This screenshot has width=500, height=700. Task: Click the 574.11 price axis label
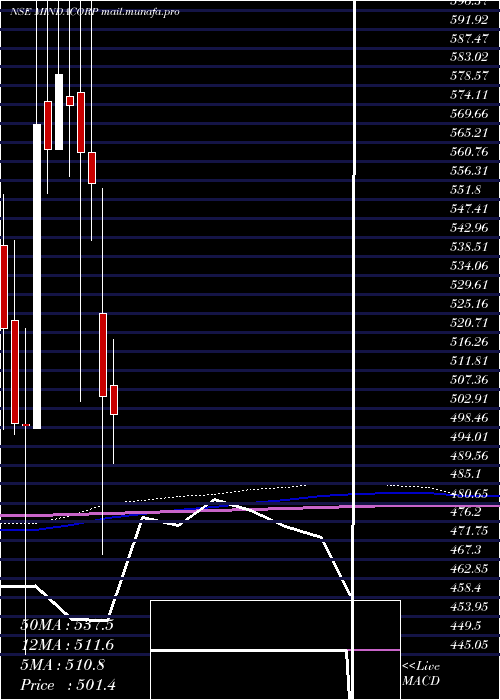point(469,95)
